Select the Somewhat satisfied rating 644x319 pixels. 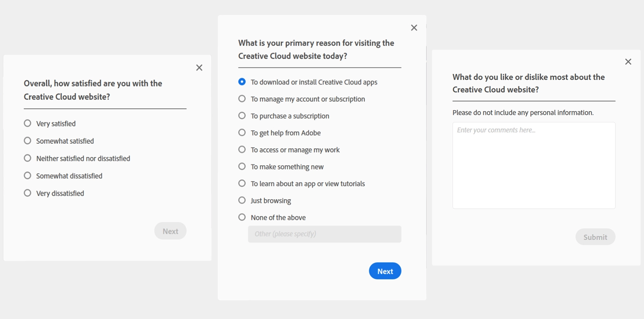click(x=27, y=141)
